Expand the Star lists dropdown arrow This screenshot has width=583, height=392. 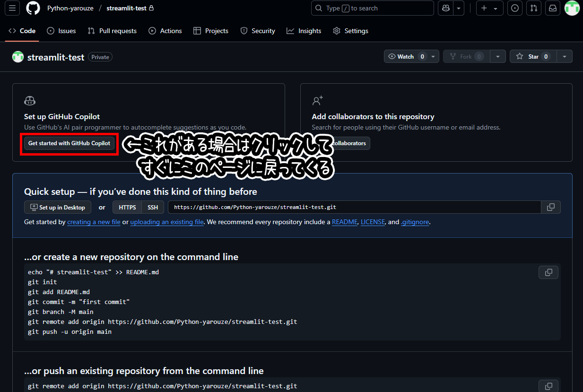[x=565, y=56]
